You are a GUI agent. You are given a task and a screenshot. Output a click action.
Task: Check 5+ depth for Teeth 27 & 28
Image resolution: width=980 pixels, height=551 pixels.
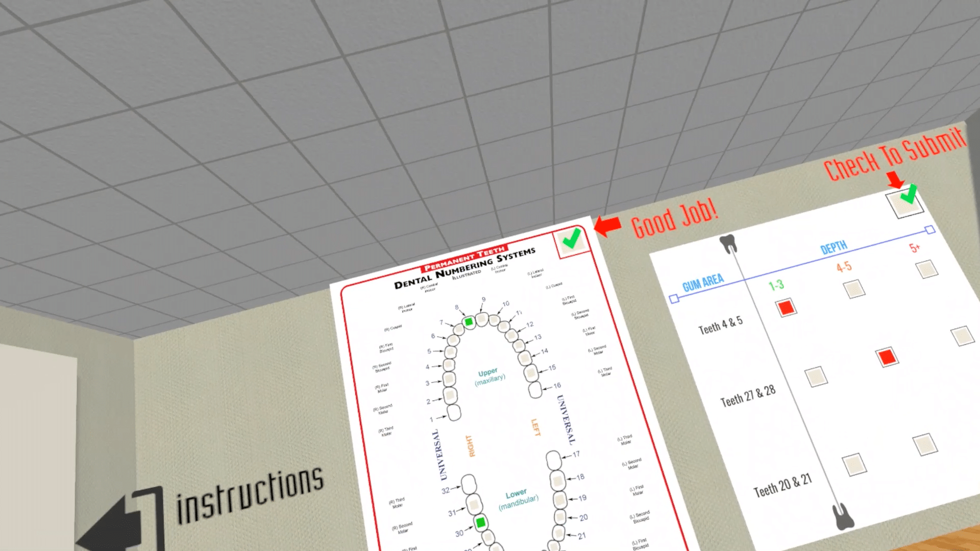click(x=963, y=336)
